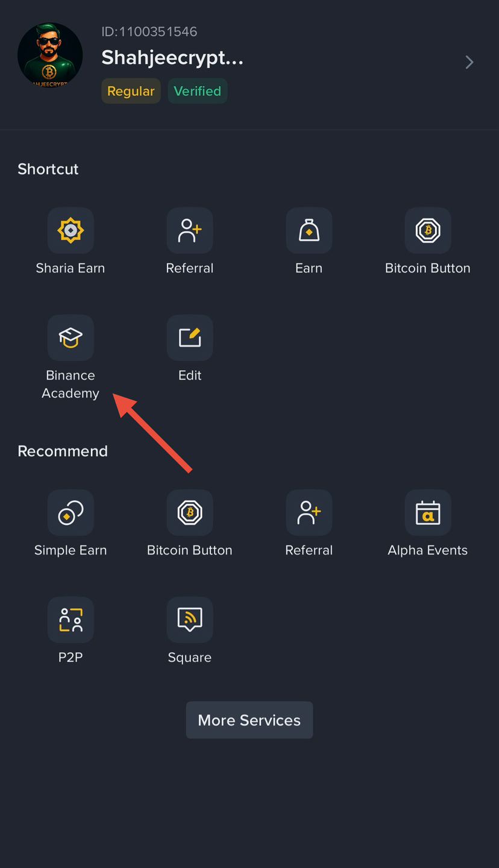Open the Alpha Events calendar icon

coord(428,512)
